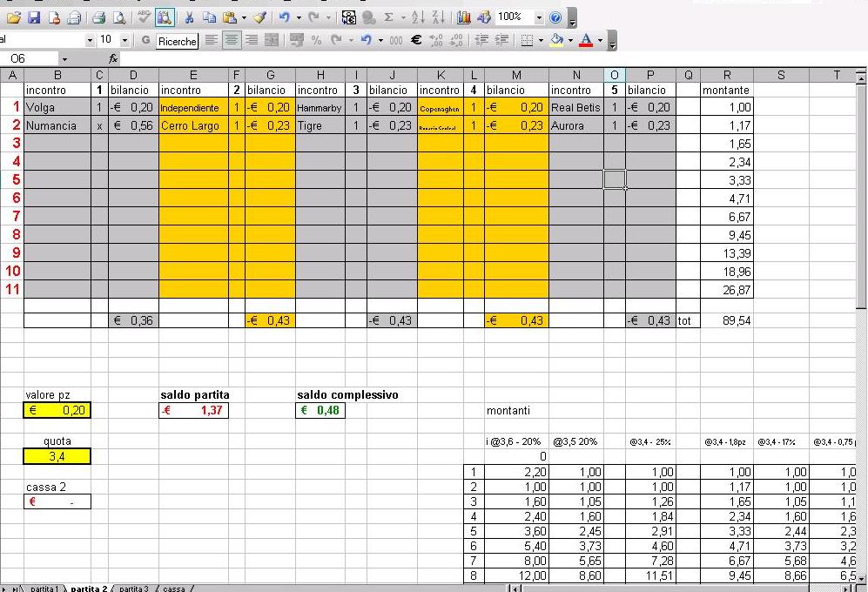
Task: Decrease decimal places
Action: tap(457, 40)
